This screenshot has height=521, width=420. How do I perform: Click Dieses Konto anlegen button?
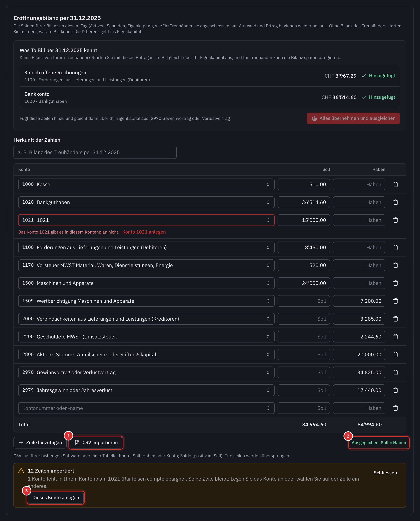point(56,498)
